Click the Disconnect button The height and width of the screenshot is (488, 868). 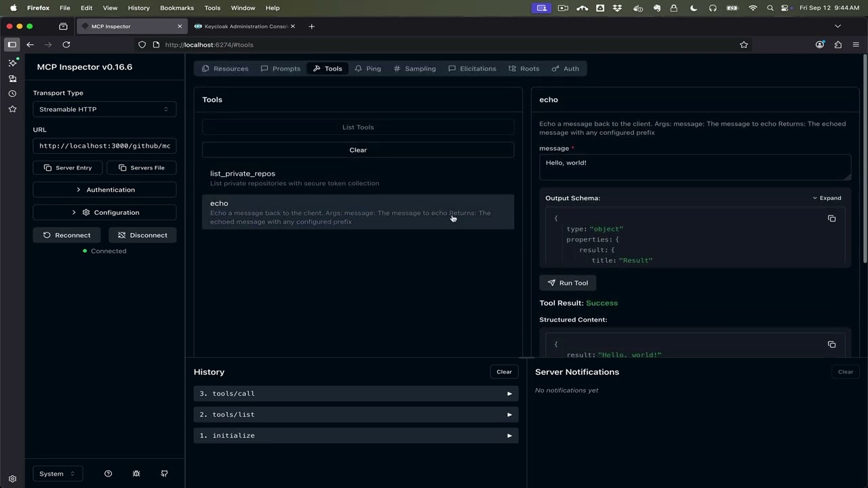[142, 235]
